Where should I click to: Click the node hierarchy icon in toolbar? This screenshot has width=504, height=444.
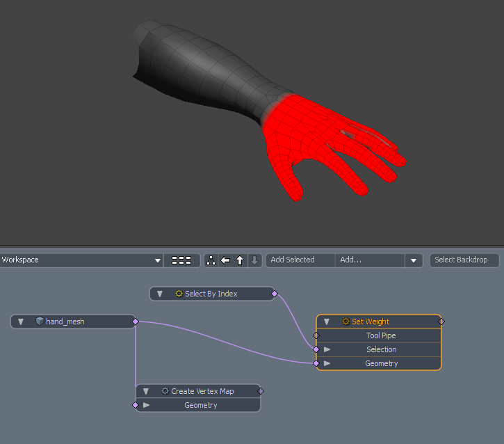tap(211, 260)
